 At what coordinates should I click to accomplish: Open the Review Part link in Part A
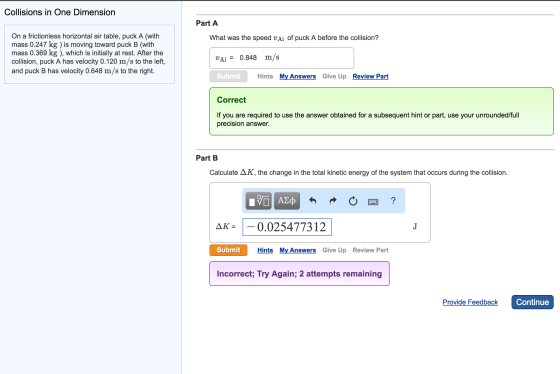370,76
